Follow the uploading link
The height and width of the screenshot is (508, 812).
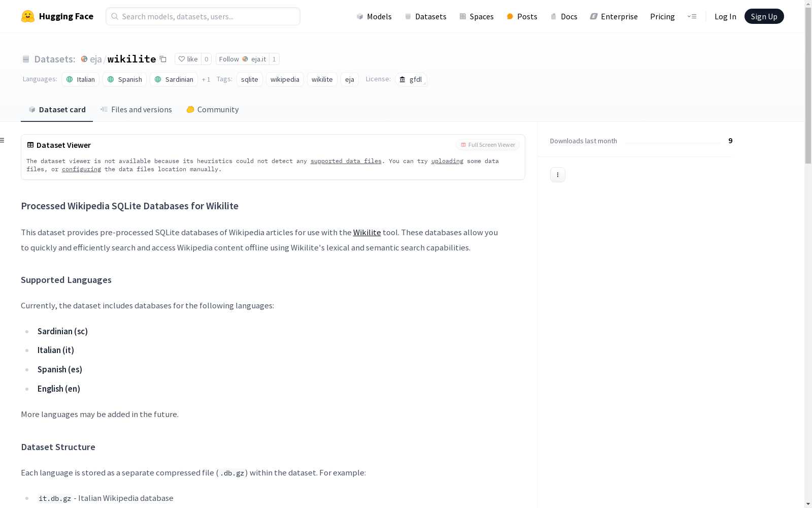447,161
